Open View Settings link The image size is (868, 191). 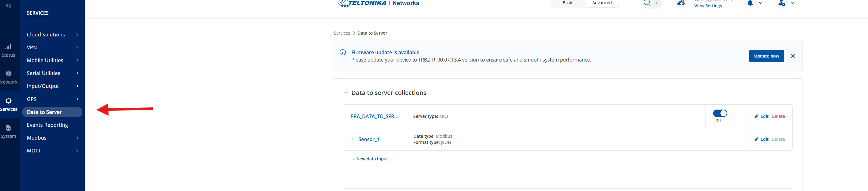tap(708, 6)
